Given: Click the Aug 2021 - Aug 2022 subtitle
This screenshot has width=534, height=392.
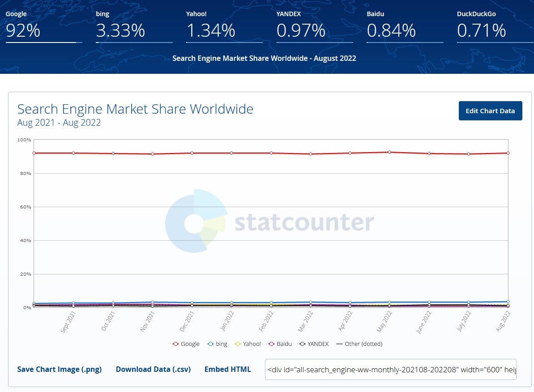Looking at the screenshot, I should click(x=59, y=123).
